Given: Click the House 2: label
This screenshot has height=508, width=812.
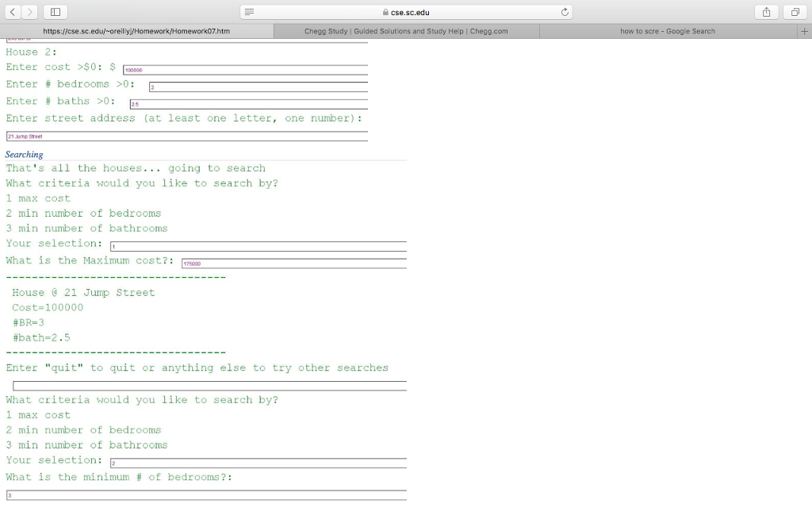Looking at the screenshot, I should coord(32,52).
